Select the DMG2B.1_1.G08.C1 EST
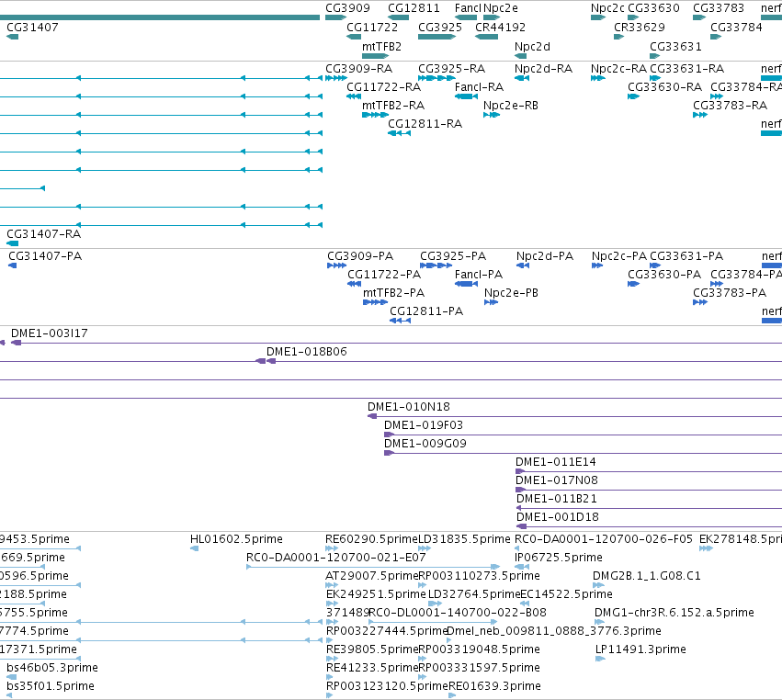This screenshot has height=700, width=782. [x=598, y=586]
